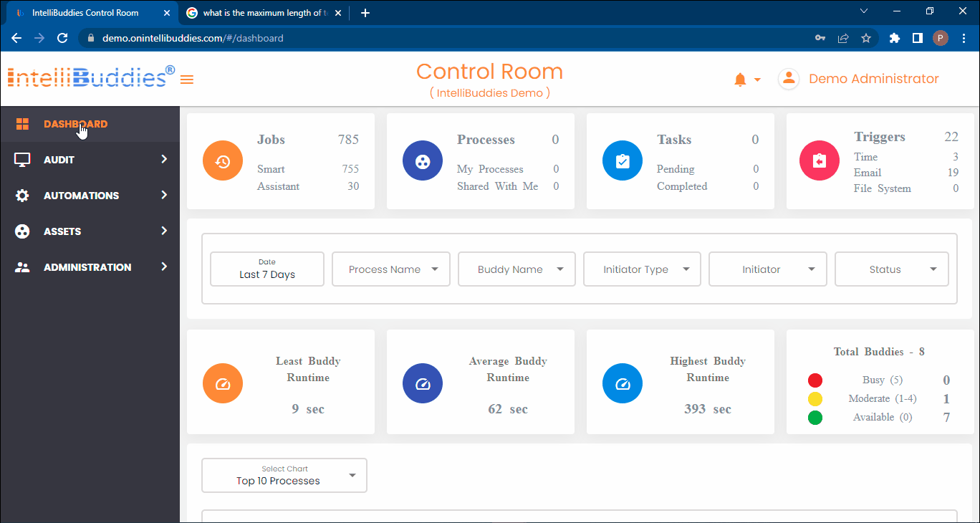
Task: Click the Total Buddies - 8 heading
Action: tap(879, 352)
